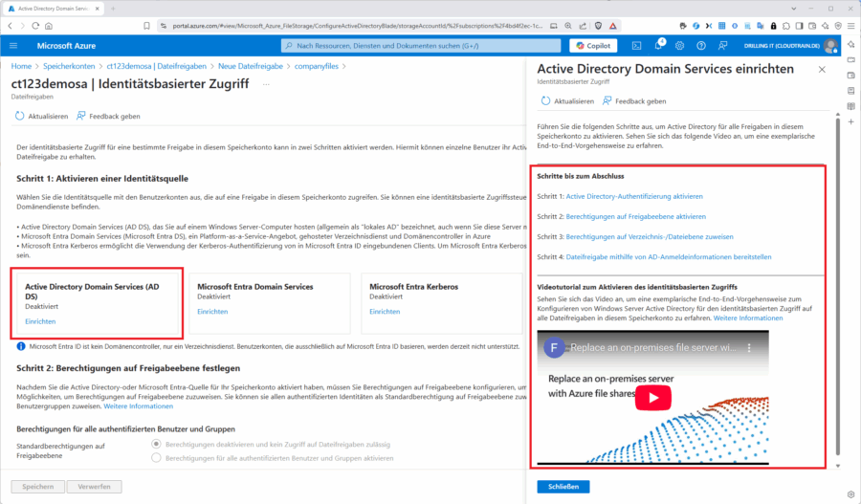Click Einrichten under Microsoft Entra Domain Services
Image resolution: width=861 pixels, height=504 pixels.
(212, 312)
